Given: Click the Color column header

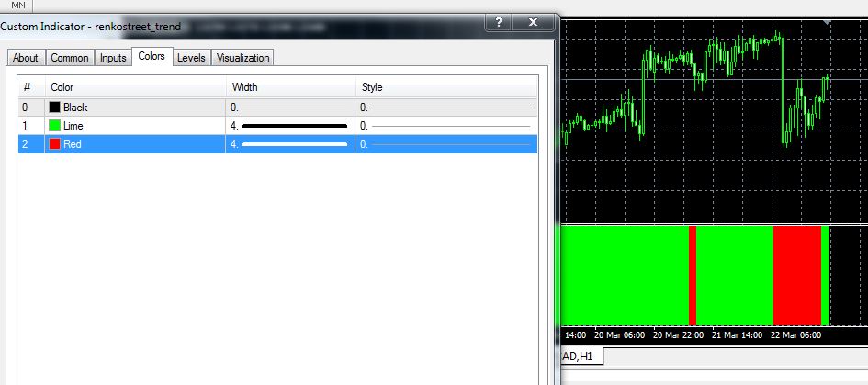Looking at the screenshot, I should click(136, 87).
